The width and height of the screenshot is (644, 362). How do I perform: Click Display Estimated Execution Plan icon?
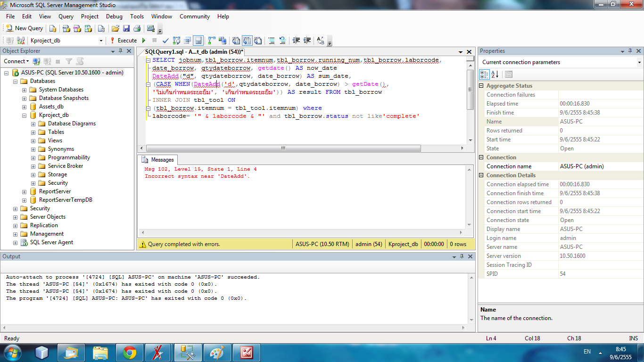(x=177, y=41)
